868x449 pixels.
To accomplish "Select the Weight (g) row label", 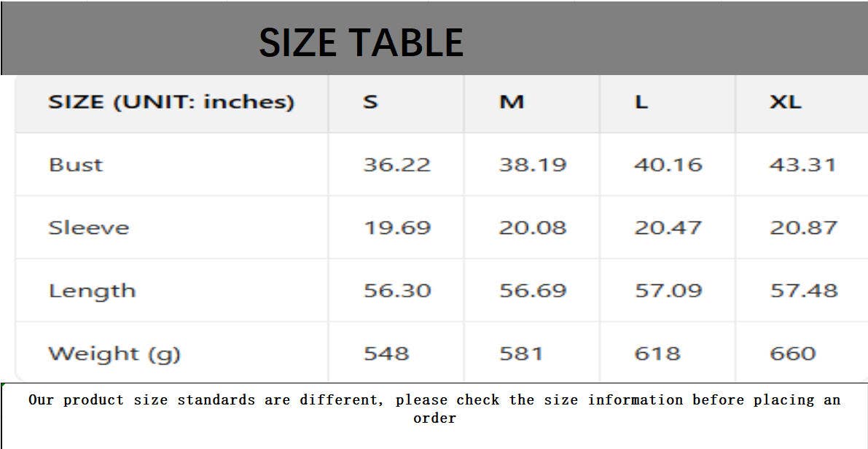I will pos(114,354).
